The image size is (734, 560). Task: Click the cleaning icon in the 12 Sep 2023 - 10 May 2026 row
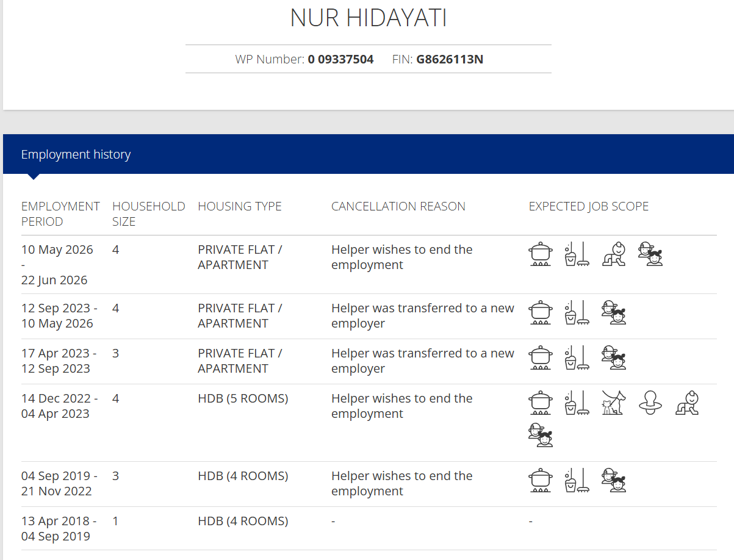point(577,313)
